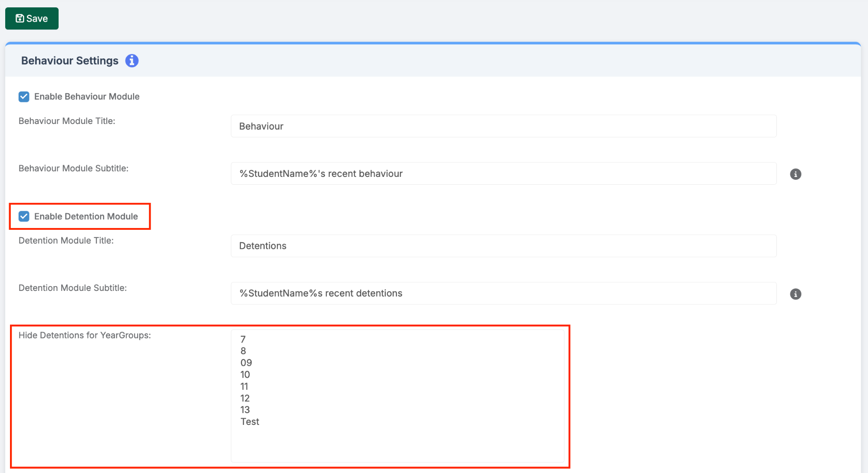Select year group 12 in the list
This screenshot has height=473, width=868.
click(245, 398)
